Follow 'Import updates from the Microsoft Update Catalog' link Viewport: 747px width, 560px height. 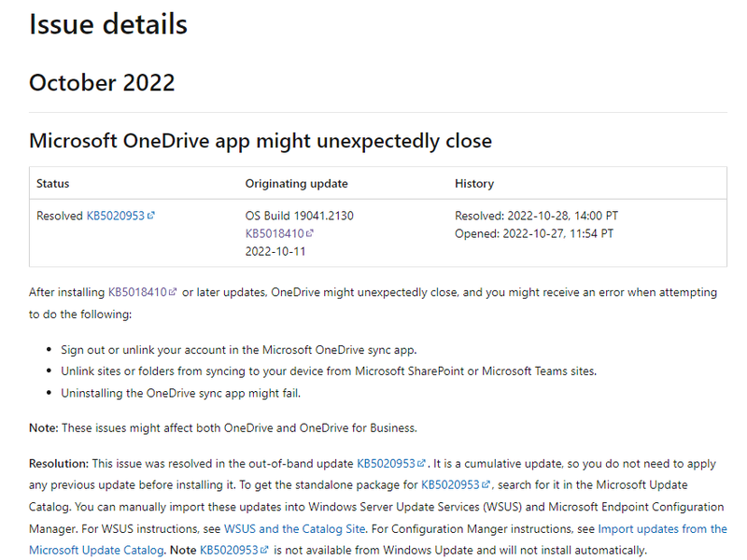(662, 528)
